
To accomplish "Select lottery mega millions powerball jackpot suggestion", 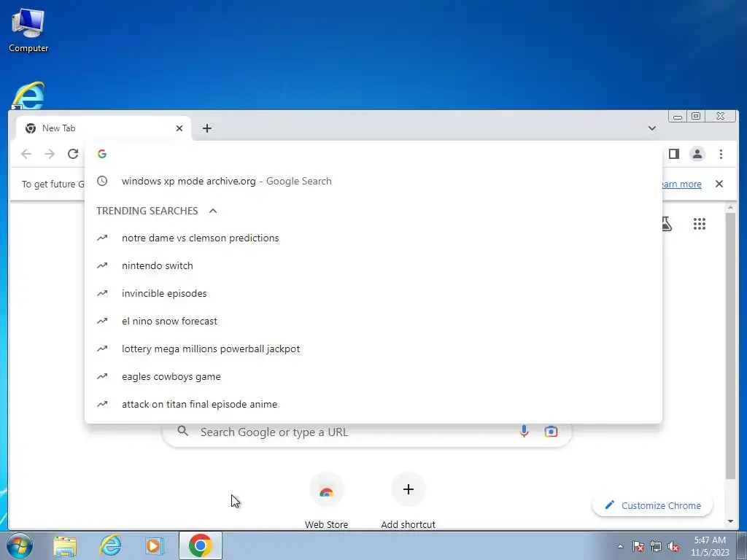I will pyautogui.click(x=373, y=349).
